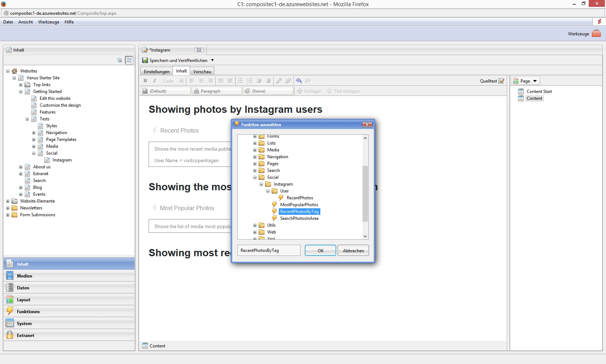
Task: Open the Page dropdown in right panel
Action: point(526,81)
